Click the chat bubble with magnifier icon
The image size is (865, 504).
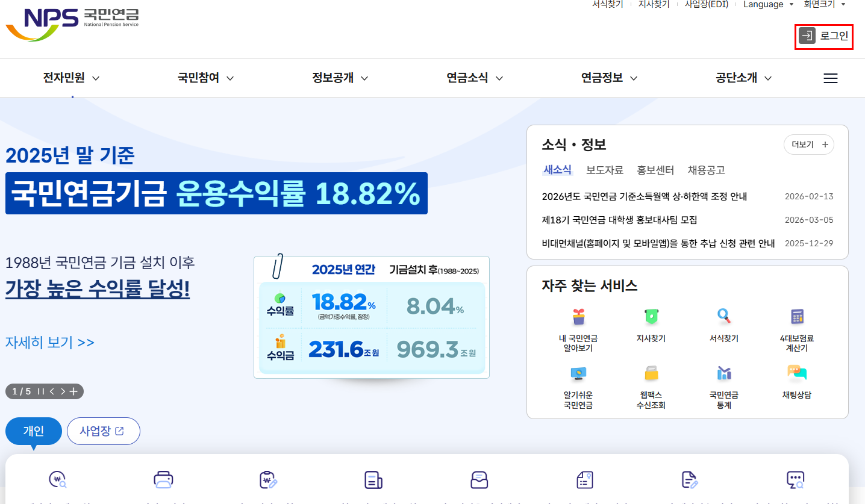(796, 480)
